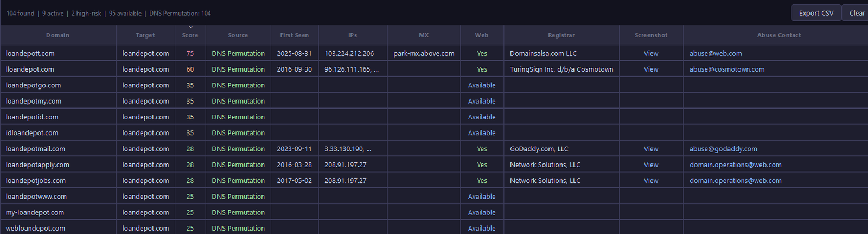Click the GoDaddy.com, LLC registrar cell
The width and height of the screenshot is (868, 234).
[561, 149]
